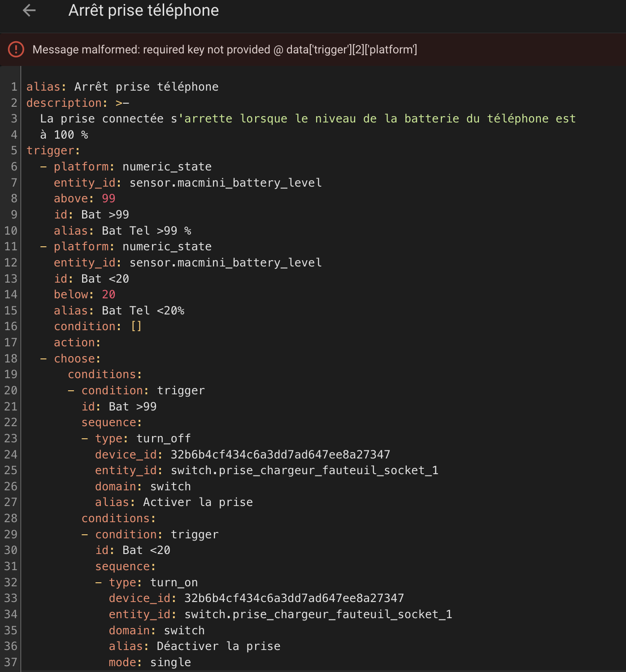Image resolution: width=626 pixels, height=672 pixels.
Task: Click the Arrêt prise téléphone page title
Action: pyautogui.click(x=143, y=10)
